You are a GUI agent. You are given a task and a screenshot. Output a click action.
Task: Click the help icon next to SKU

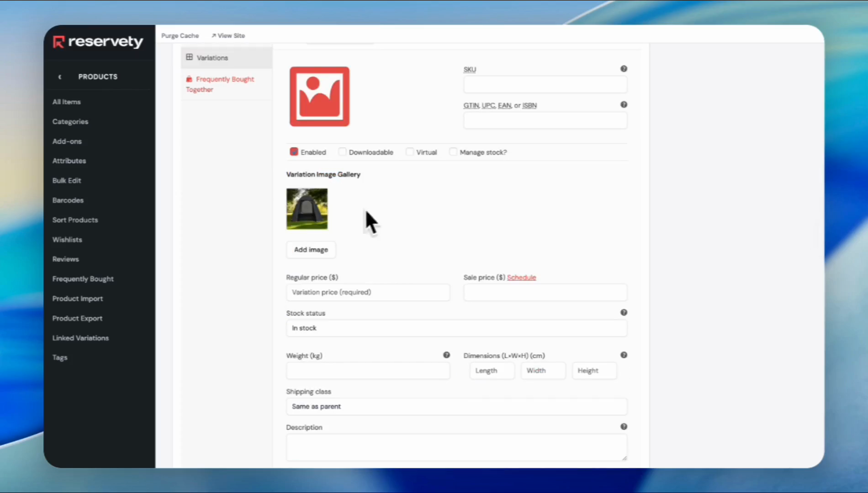point(624,69)
